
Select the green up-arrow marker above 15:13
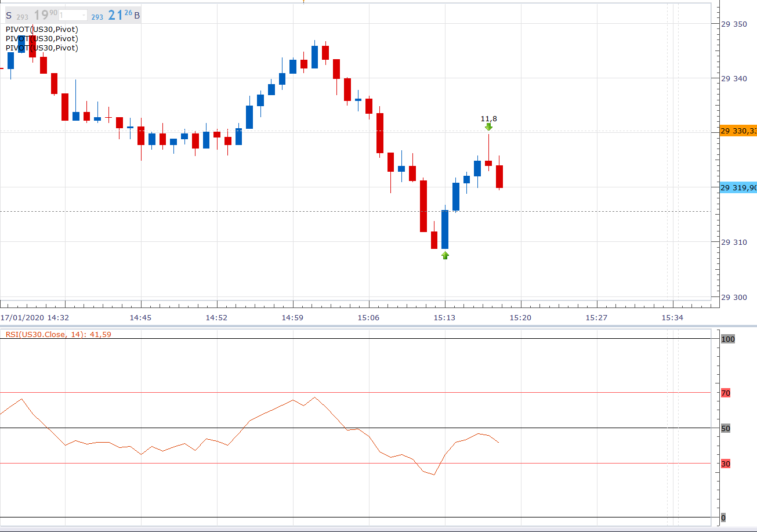click(445, 255)
